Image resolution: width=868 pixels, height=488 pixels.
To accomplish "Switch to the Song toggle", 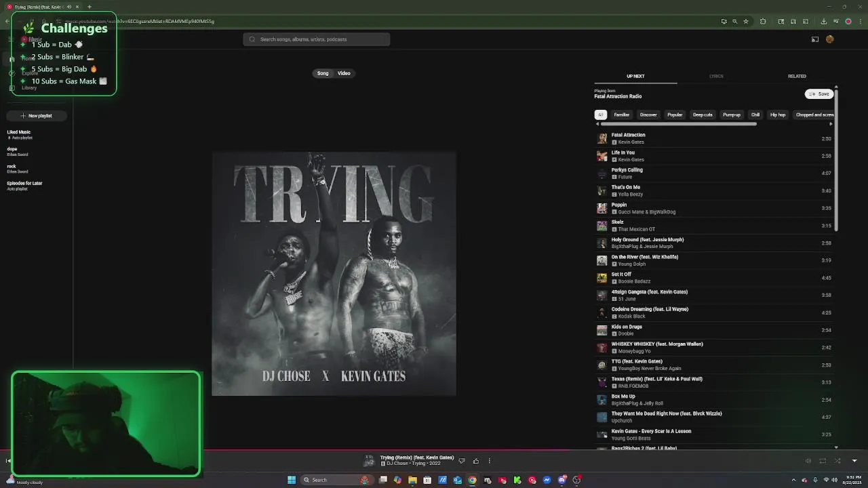I will [x=323, y=73].
